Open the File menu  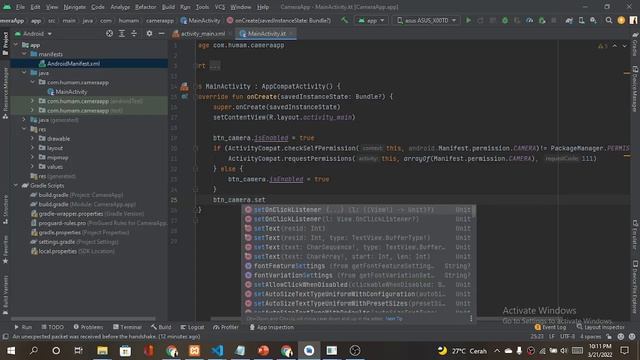20,7
